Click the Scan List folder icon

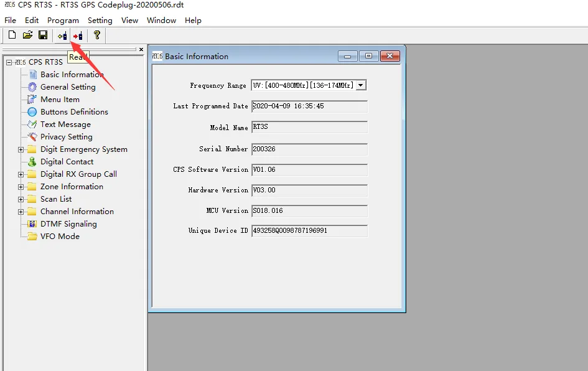(32, 199)
